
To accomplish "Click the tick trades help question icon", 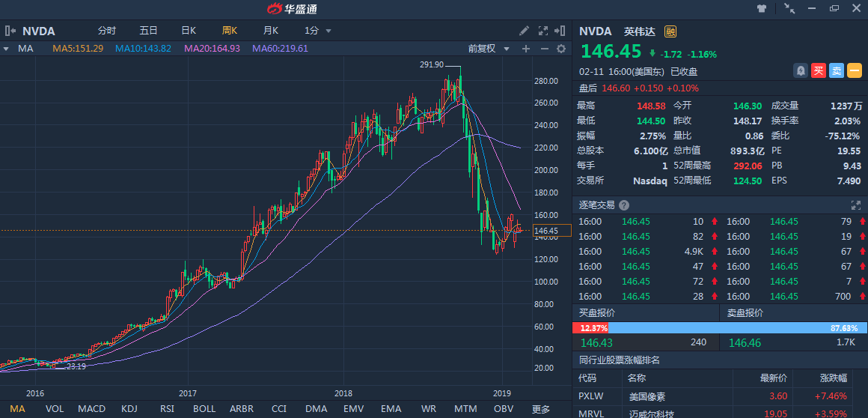I will tap(624, 205).
